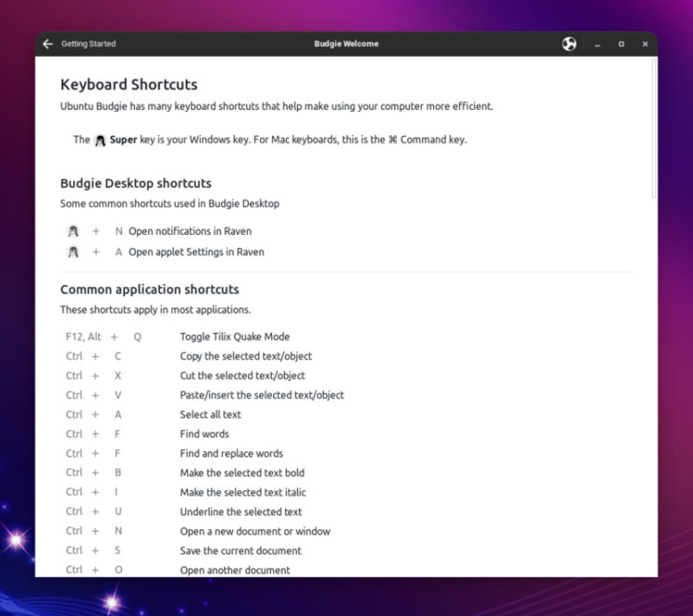This screenshot has width=693, height=616.
Task: Minimize the Budgie Welcome window
Action: 597,44
